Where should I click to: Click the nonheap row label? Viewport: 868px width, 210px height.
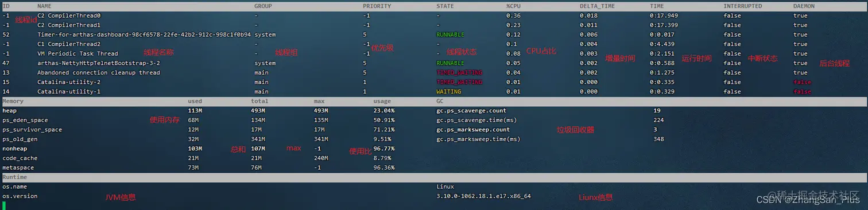click(x=15, y=148)
